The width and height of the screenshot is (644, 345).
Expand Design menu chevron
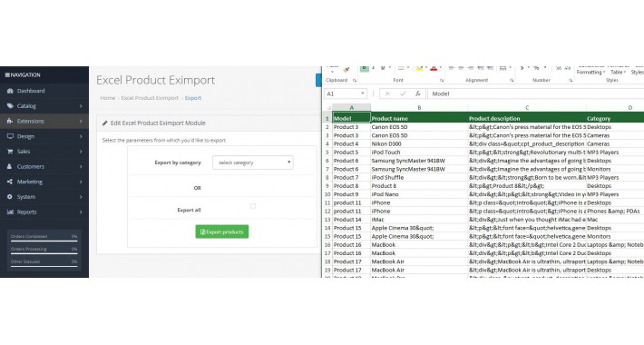(x=81, y=136)
